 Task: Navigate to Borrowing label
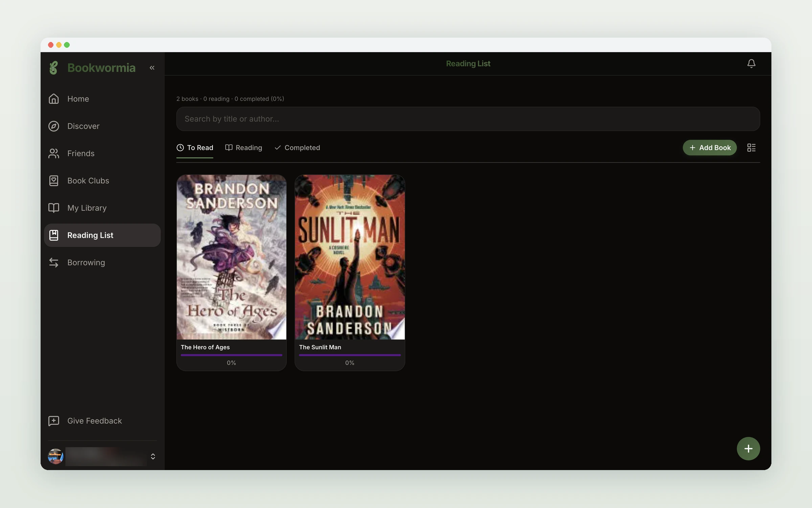[86, 262]
